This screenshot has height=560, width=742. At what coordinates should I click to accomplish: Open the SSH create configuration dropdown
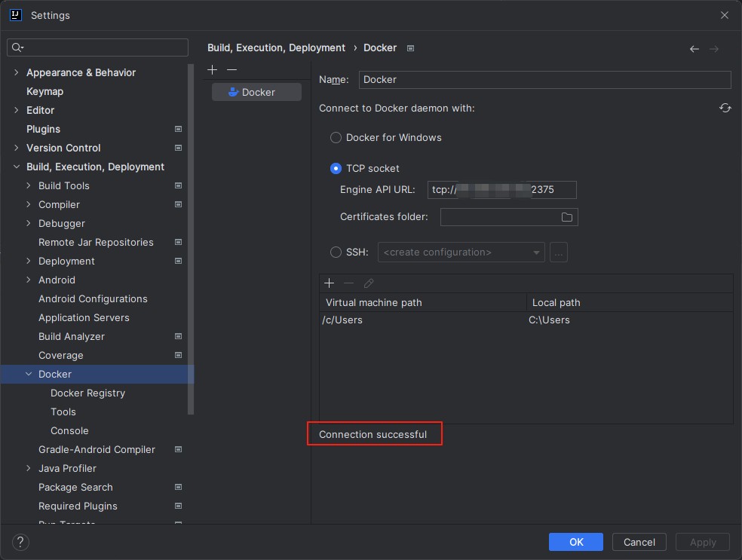point(461,252)
